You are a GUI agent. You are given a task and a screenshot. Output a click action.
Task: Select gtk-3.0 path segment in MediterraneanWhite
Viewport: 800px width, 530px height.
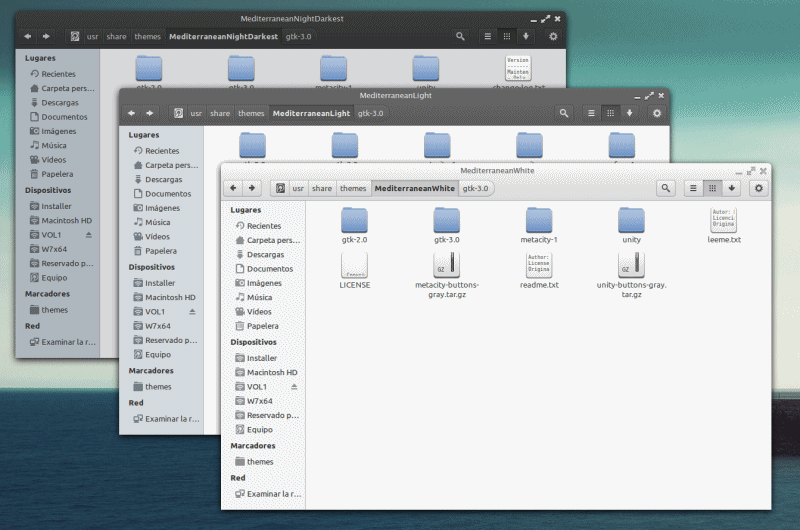tap(475, 188)
